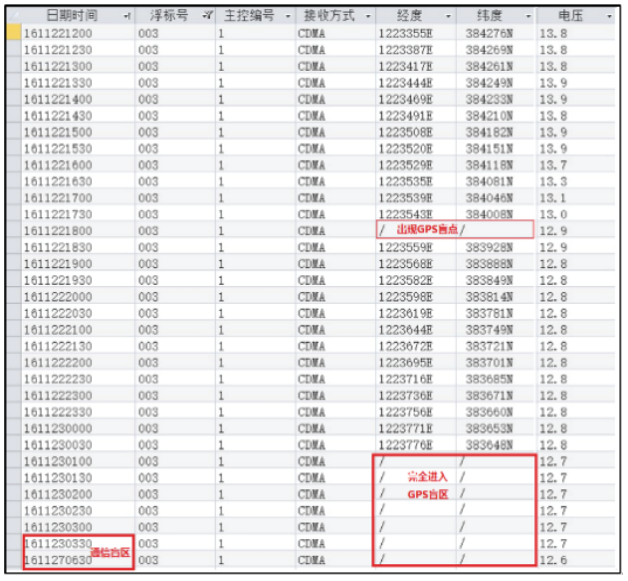Image resolution: width=628 pixels, height=581 pixels.
Task: Open the 接收方式 column dropdown arrow
Action: coord(367,17)
